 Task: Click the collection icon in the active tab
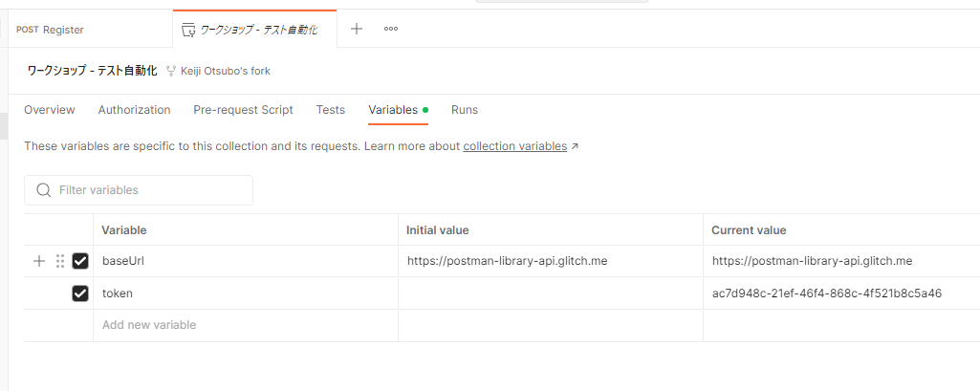(187, 30)
